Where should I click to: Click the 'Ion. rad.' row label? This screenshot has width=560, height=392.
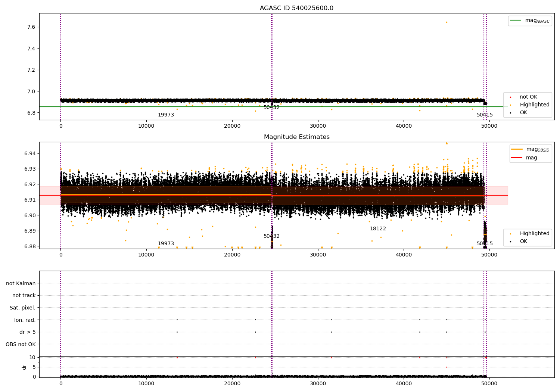25,320
